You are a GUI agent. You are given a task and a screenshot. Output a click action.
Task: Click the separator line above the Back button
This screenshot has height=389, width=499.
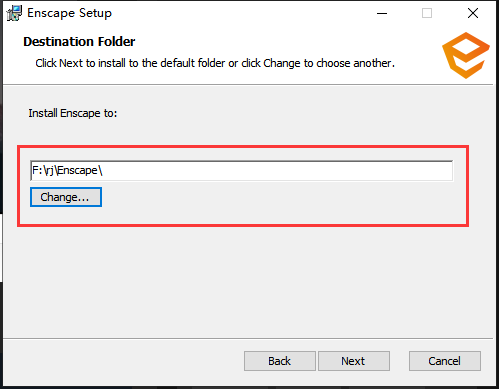click(248, 339)
